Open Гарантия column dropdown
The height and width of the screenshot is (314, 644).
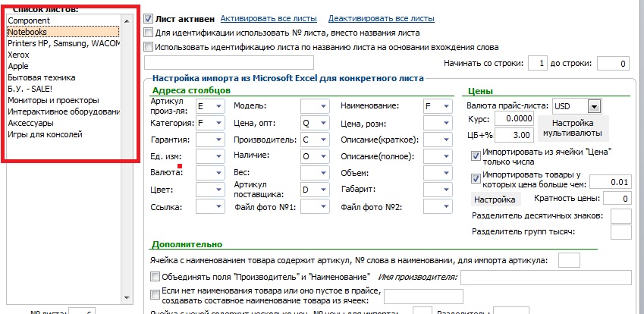pos(219,140)
